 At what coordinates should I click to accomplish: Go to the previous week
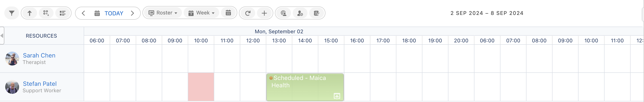83,13
